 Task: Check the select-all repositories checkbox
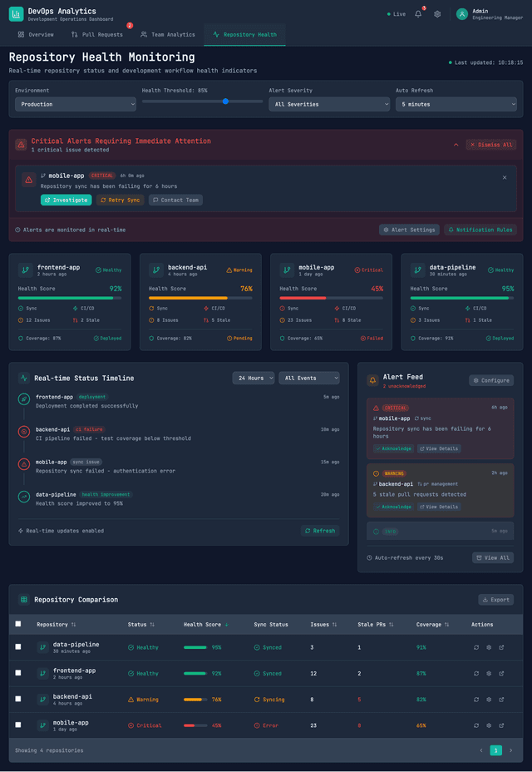tap(18, 624)
